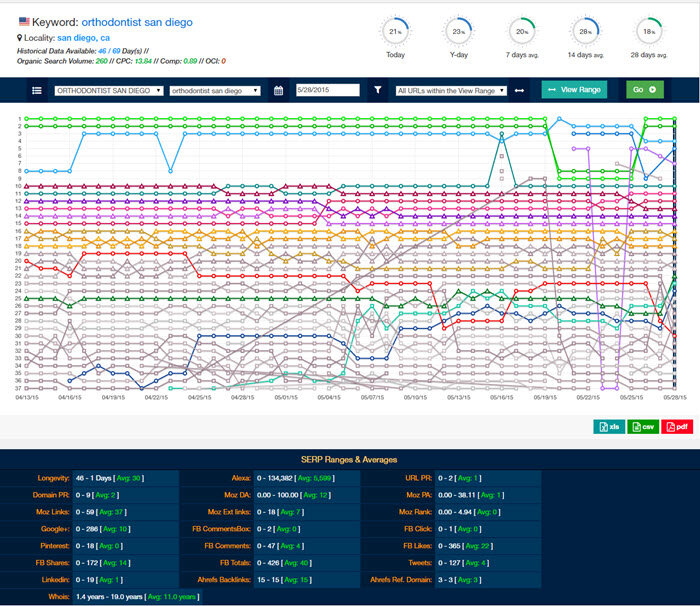The image size is (700, 606).
Task: Click the san diego, ca locality link
Action: [x=83, y=38]
